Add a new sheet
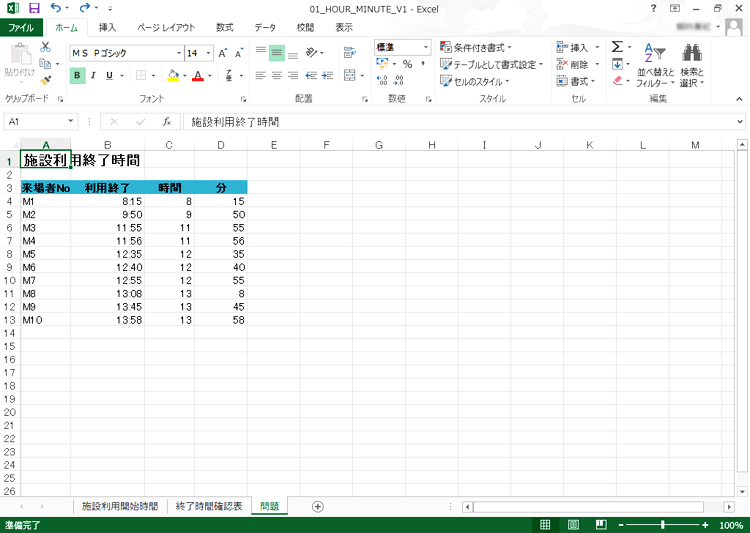Image resolution: width=750 pixels, height=533 pixels. 318,506
